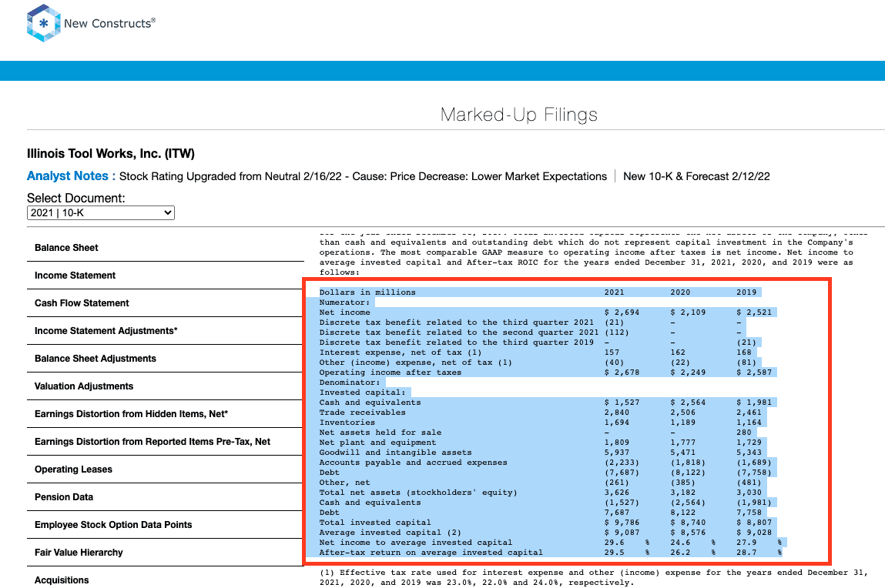Open Employee Stock Option Data Points

[x=113, y=524]
